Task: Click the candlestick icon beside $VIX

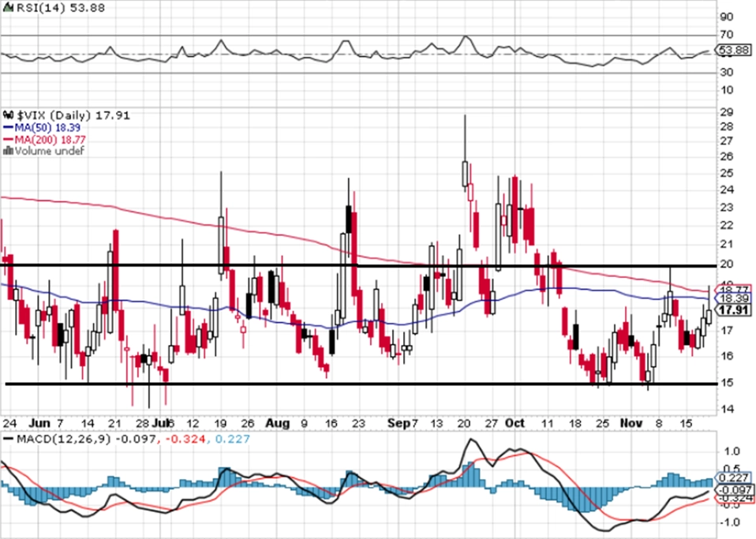Action: tap(9, 116)
